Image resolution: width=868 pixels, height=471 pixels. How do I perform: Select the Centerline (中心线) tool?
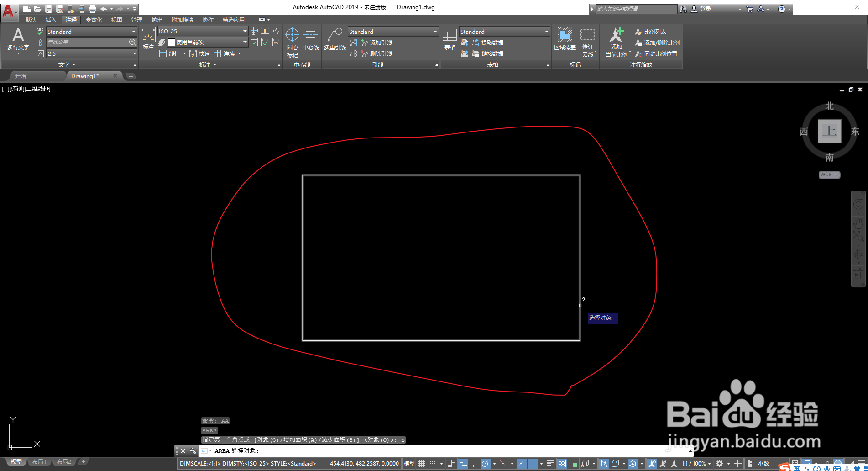point(311,40)
